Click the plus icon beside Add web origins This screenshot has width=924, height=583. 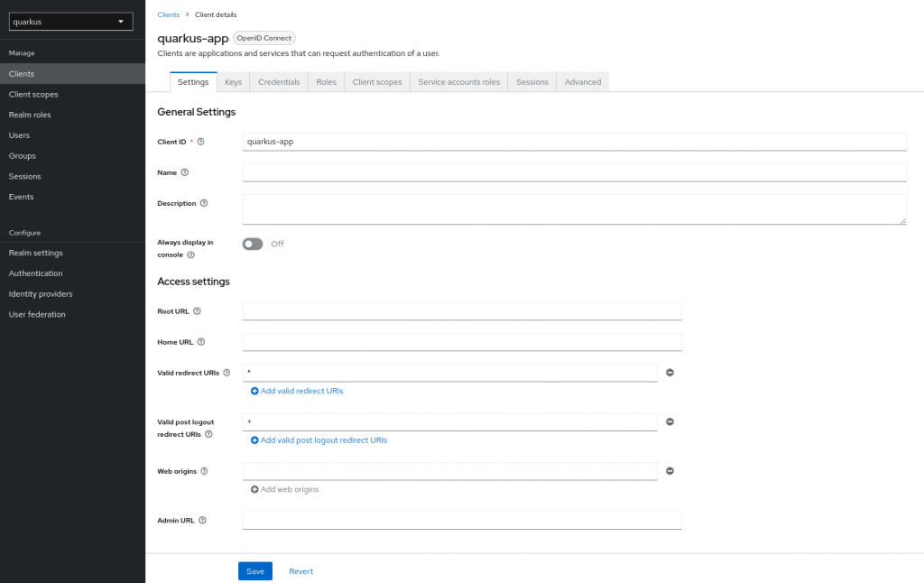(254, 489)
